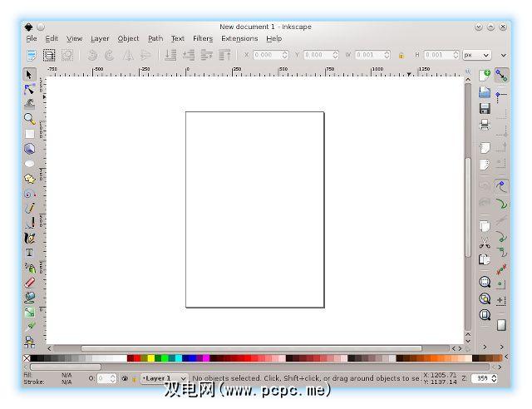Click the W width field
The width and height of the screenshot is (532, 409).
click(372, 55)
